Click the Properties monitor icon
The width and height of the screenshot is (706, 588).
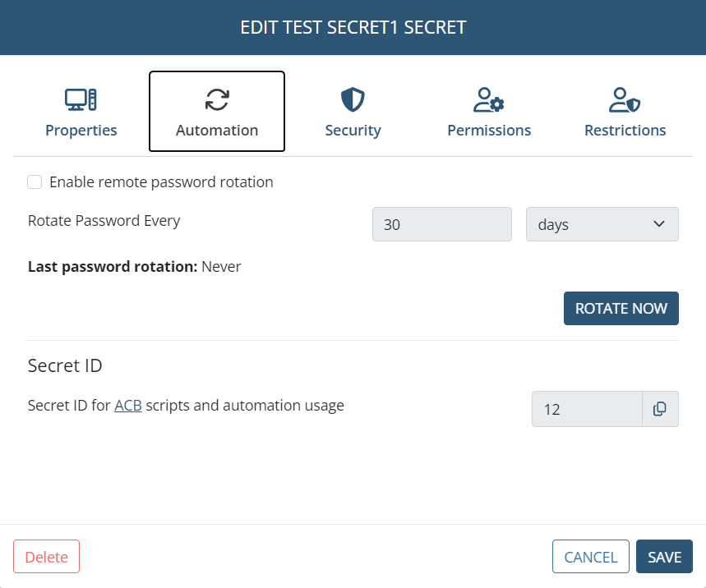(x=81, y=100)
